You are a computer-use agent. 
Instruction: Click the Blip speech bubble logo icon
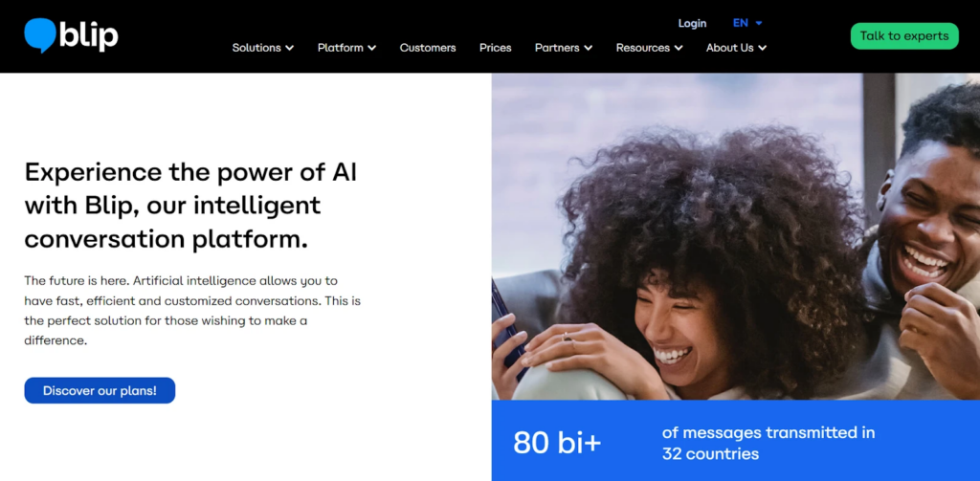click(40, 35)
